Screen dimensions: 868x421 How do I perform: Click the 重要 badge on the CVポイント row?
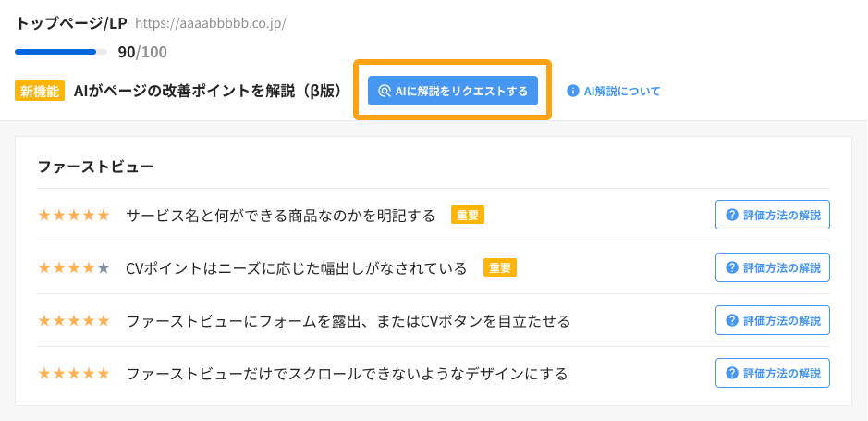[x=500, y=267]
